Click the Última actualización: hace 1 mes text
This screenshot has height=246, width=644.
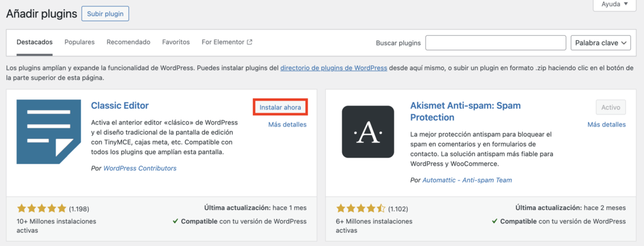[x=255, y=208]
